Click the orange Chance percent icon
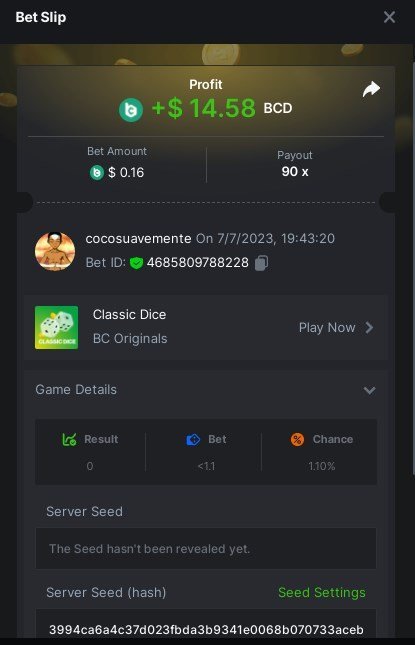Viewport: 415px width, 645px height. (x=297, y=440)
